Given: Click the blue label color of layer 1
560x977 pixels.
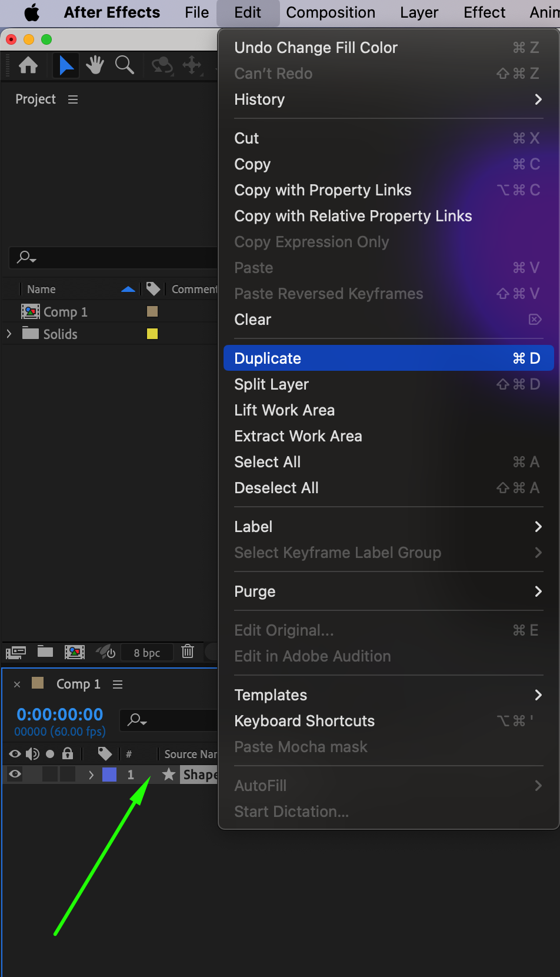Looking at the screenshot, I should click(x=109, y=775).
